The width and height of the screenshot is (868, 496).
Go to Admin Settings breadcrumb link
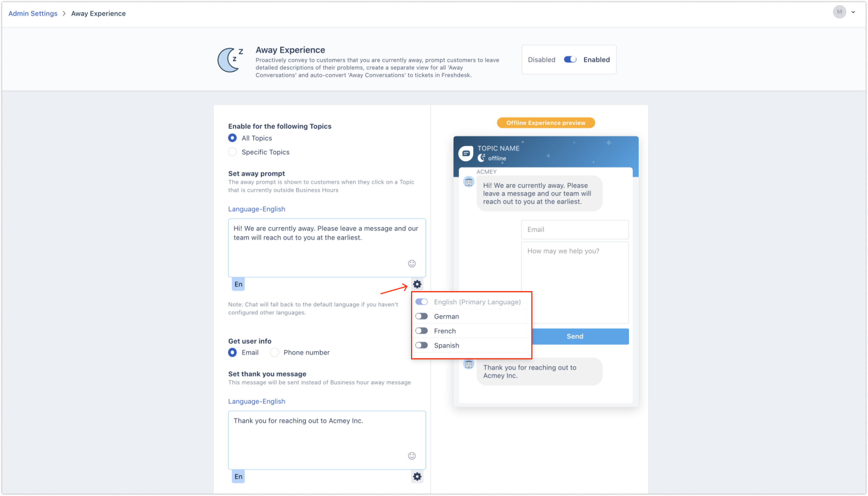click(33, 14)
